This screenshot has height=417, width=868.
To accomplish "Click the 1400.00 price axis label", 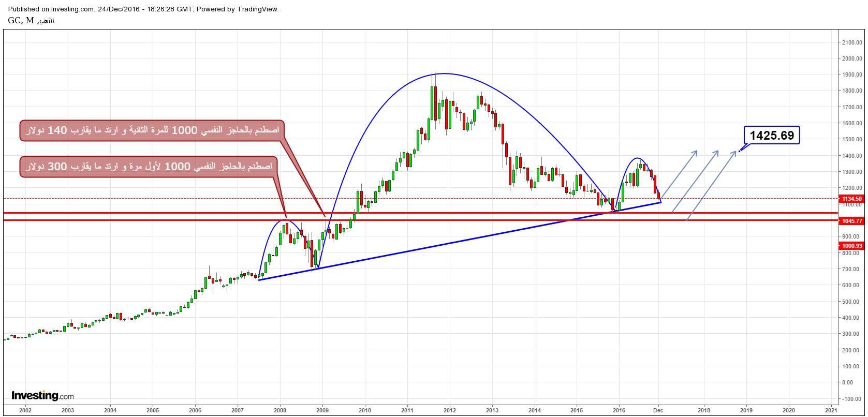I will [x=851, y=156].
